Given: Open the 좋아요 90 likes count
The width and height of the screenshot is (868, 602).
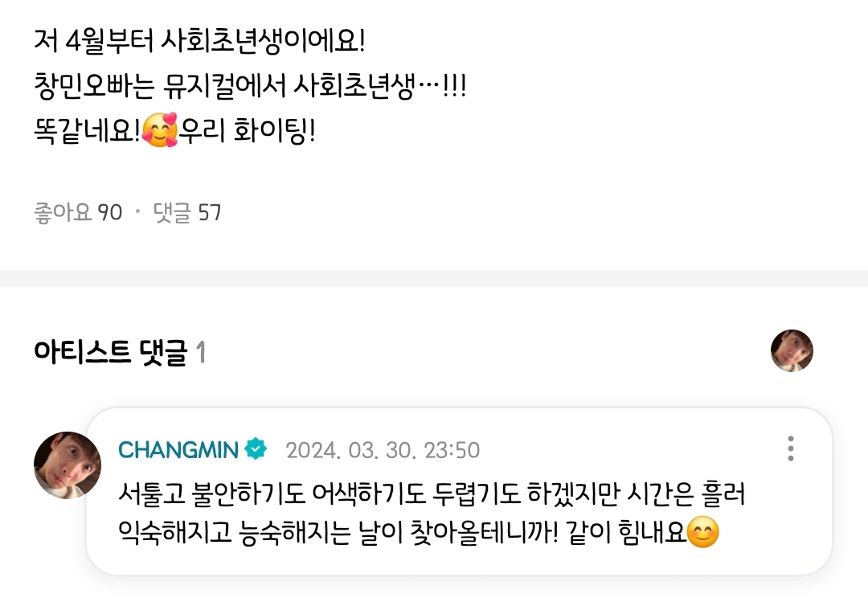Looking at the screenshot, I should 78,212.
